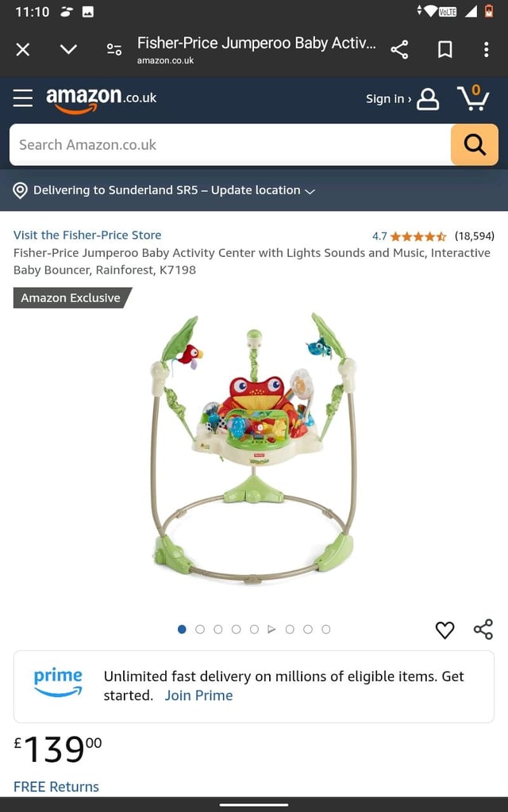Focus the Search Amazon.co.uk input field

pyautogui.click(x=230, y=144)
